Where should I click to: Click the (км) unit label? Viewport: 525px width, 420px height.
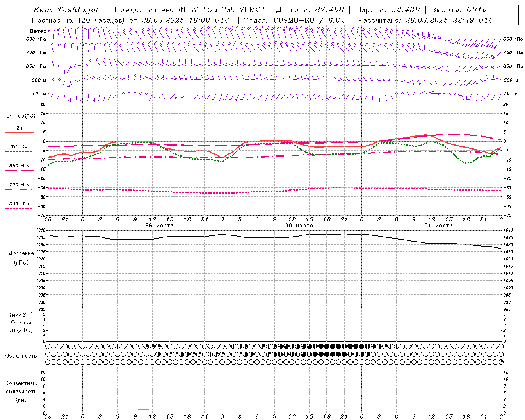(21, 399)
